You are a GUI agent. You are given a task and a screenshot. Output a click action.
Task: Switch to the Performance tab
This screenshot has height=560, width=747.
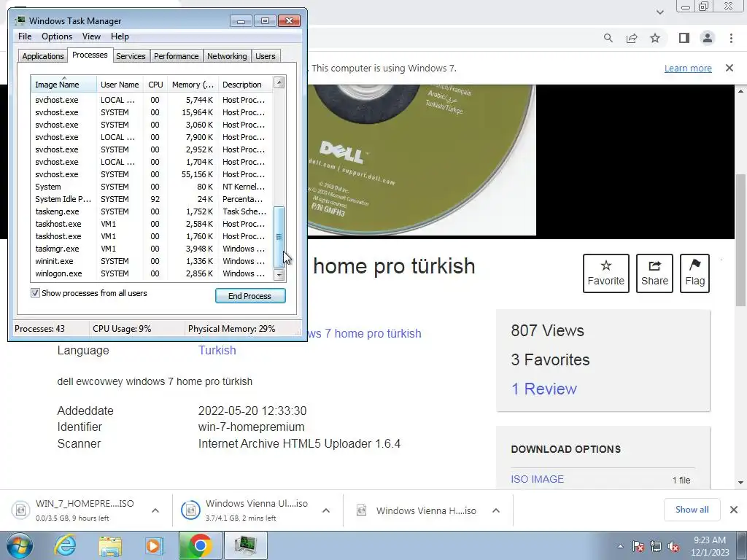pyautogui.click(x=177, y=56)
